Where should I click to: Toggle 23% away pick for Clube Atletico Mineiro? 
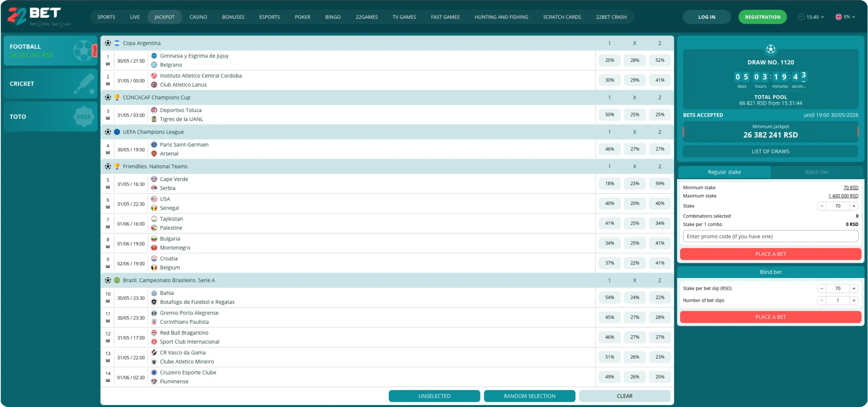(660, 357)
